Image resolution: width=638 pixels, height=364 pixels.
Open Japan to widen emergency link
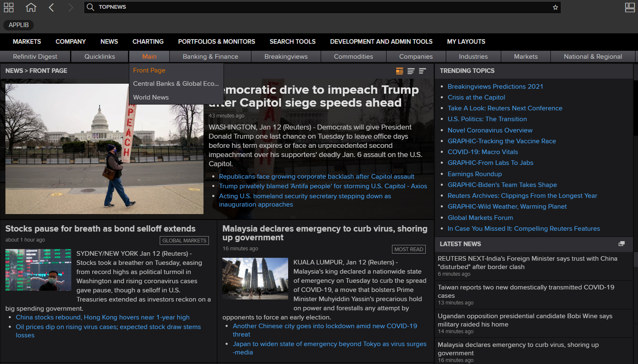pos(329,348)
